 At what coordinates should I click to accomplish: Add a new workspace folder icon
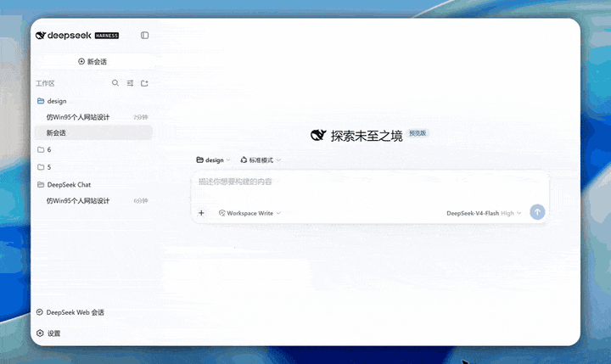pos(144,83)
